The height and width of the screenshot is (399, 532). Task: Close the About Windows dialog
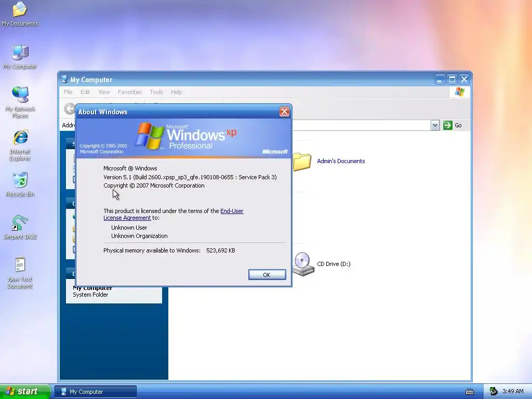tap(284, 111)
